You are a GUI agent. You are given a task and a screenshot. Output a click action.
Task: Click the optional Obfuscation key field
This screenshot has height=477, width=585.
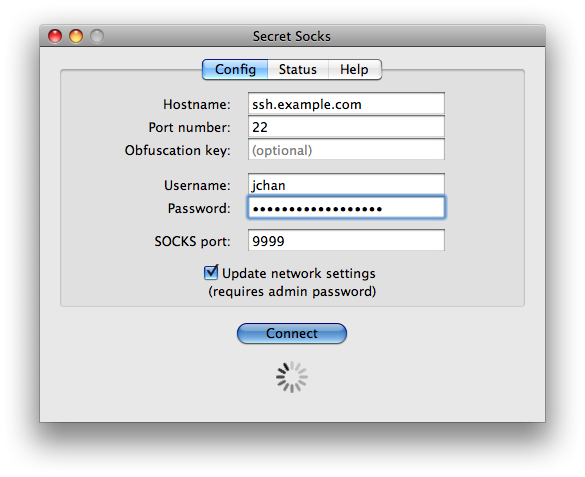[346, 150]
